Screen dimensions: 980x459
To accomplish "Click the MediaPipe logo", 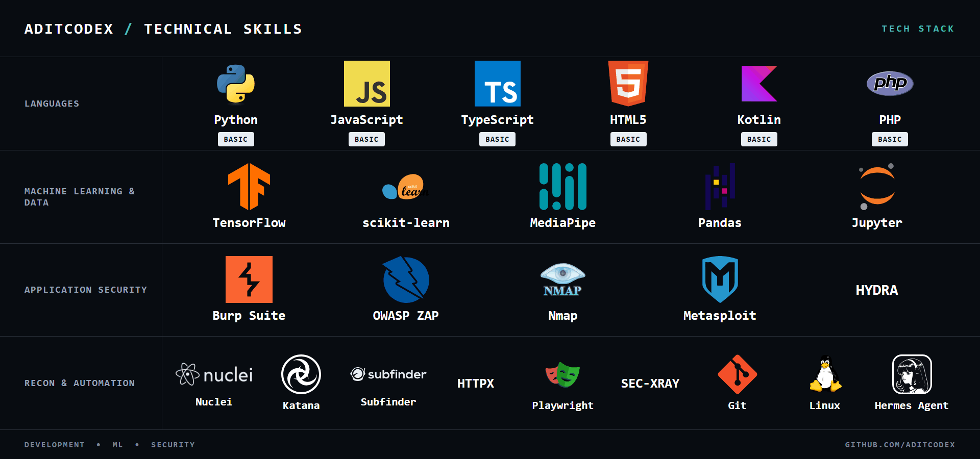I will [563, 187].
